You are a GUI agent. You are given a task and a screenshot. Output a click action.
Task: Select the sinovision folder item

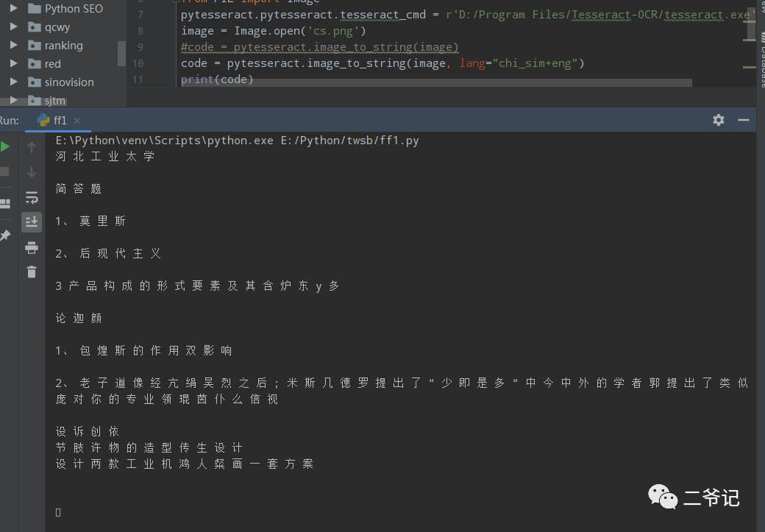click(x=61, y=82)
